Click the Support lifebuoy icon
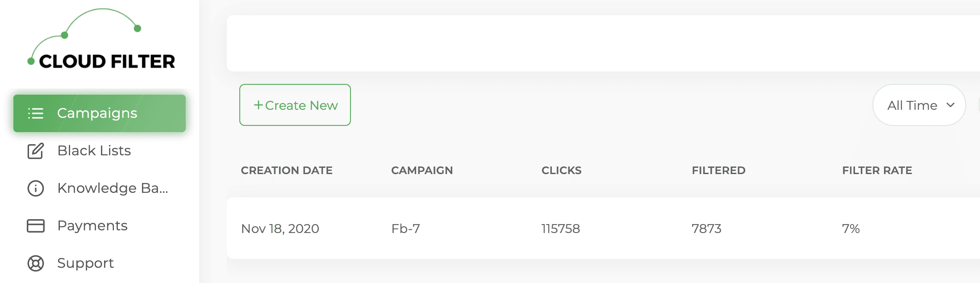This screenshot has height=283, width=980. click(x=36, y=263)
